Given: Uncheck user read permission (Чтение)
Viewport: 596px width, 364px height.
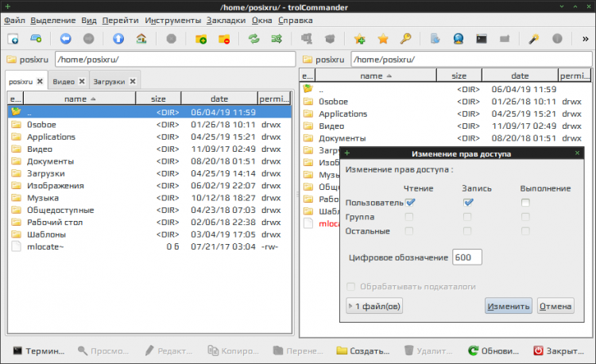Looking at the screenshot, I should coord(411,203).
